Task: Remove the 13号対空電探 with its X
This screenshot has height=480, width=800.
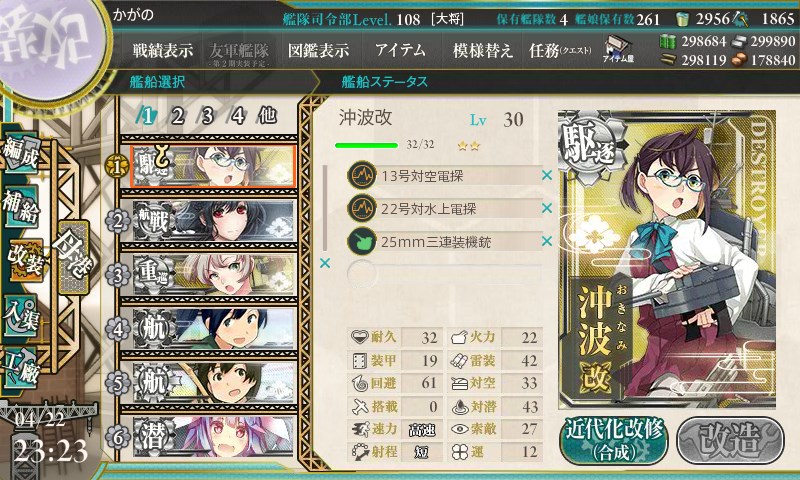Action: (547, 175)
